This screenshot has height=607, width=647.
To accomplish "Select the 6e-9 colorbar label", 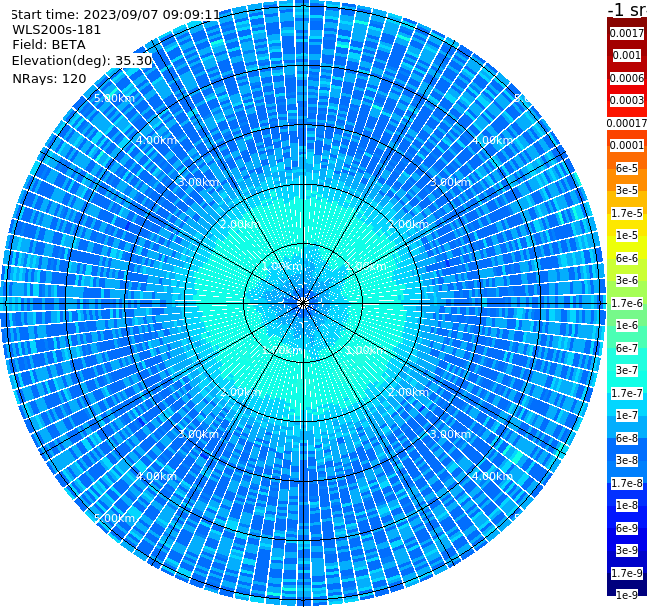I will (627, 528).
